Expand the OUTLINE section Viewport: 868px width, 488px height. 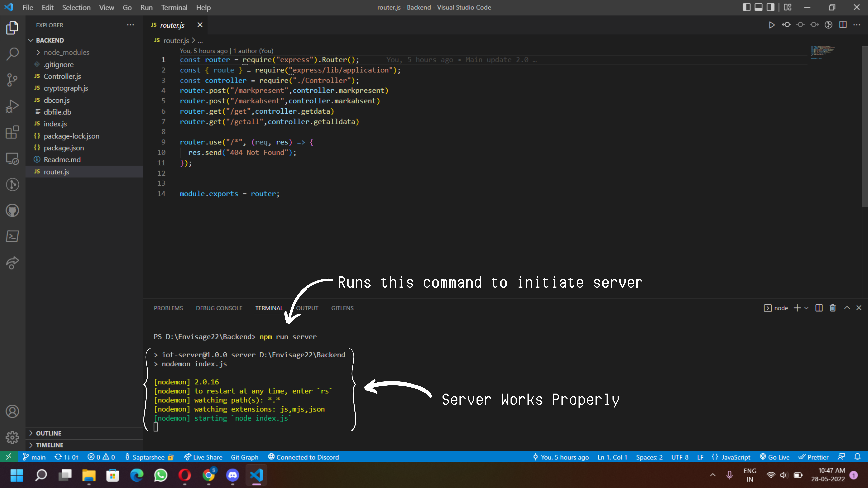(49, 433)
